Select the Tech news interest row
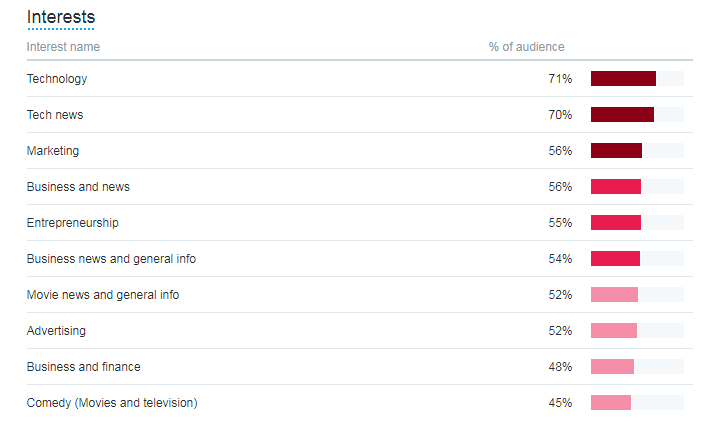 tap(359, 115)
